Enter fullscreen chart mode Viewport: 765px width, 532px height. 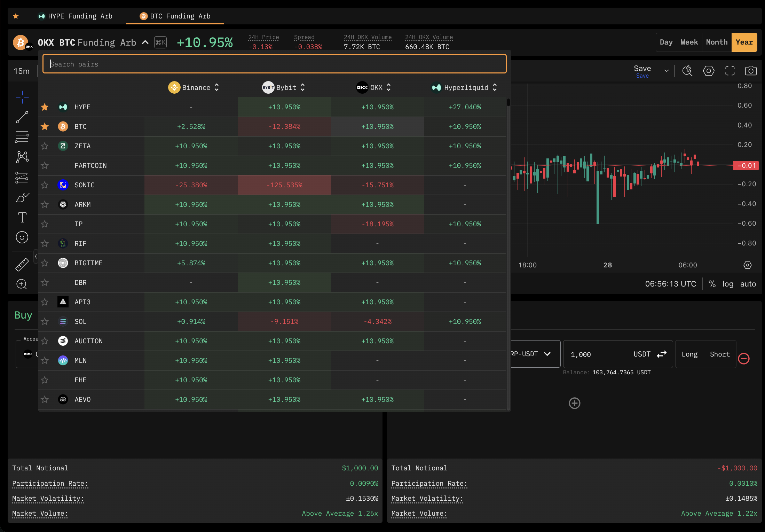coord(730,71)
